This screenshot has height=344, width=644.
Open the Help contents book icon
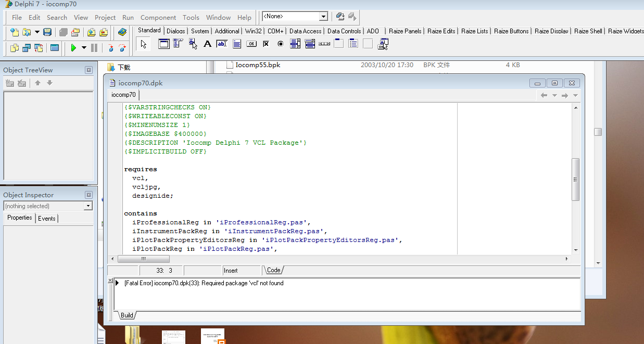pyautogui.click(x=122, y=32)
